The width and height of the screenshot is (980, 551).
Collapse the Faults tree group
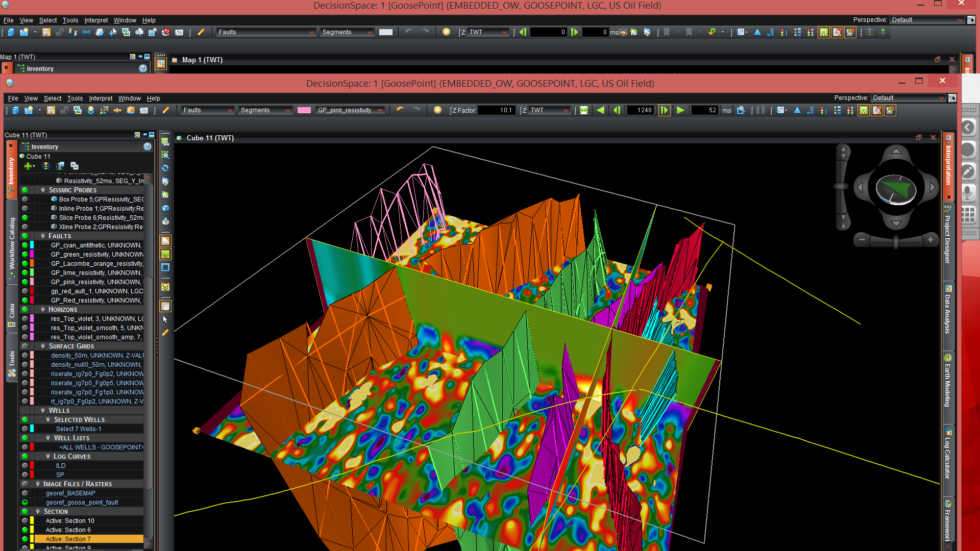(43, 236)
